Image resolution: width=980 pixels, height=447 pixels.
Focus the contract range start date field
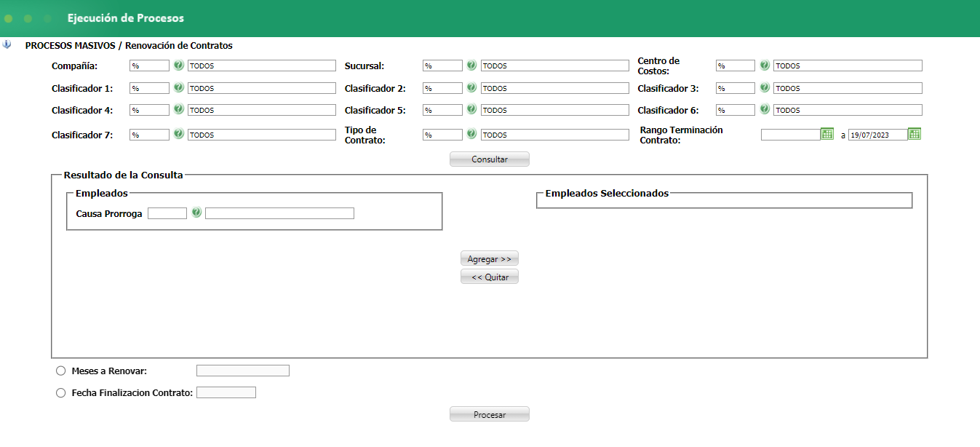(791, 135)
